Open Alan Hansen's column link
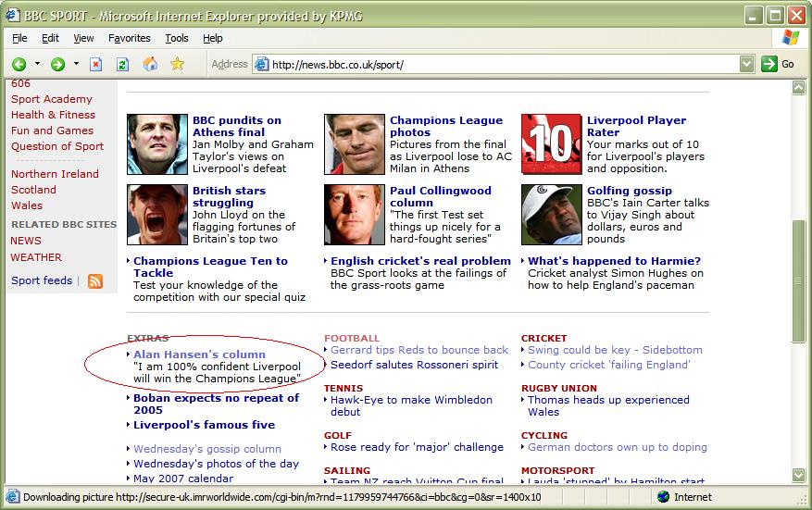This screenshot has width=812, height=510. point(199,355)
